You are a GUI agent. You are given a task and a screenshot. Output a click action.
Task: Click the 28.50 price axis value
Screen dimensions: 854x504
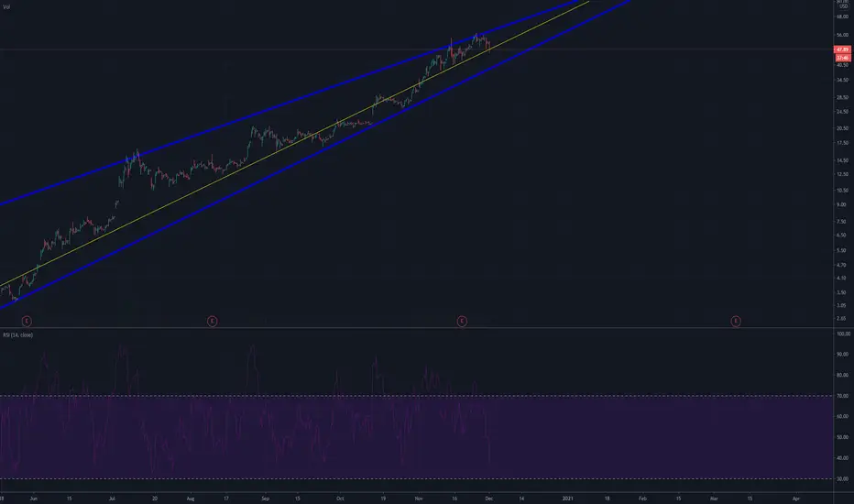click(x=843, y=97)
